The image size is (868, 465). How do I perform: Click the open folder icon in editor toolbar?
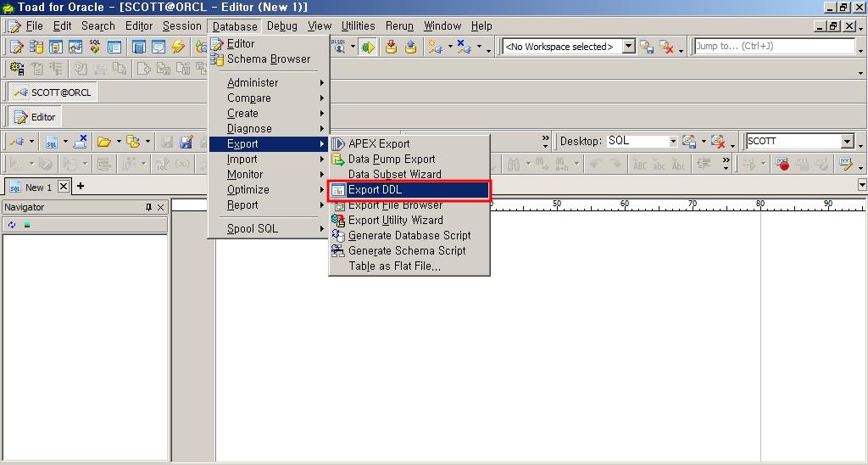103,142
